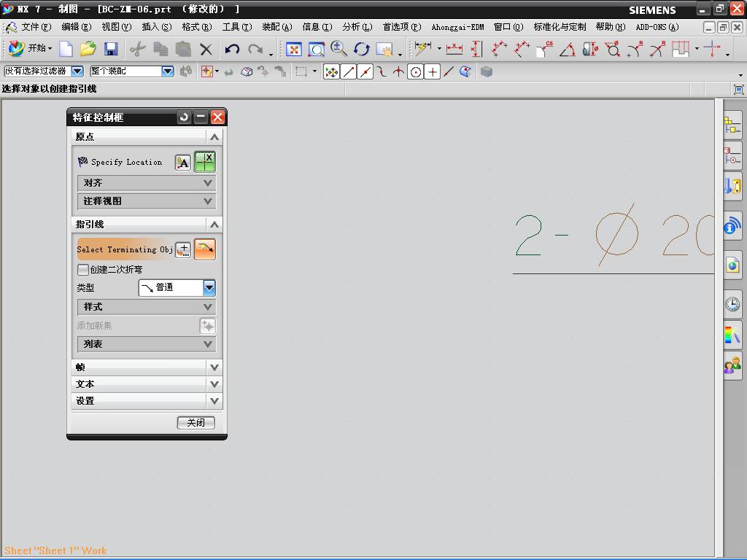Open the Roles sidebar icon

click(x=732, y=366)
